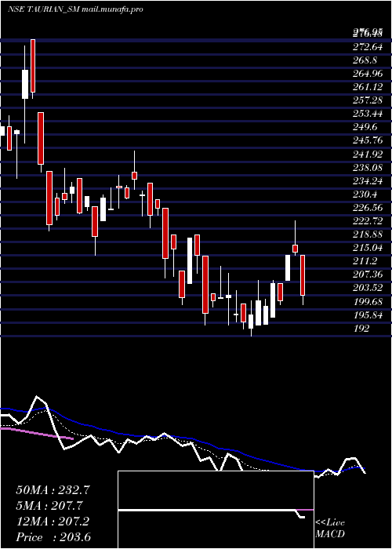Click the <<Live MACD label

click(330, 529)
